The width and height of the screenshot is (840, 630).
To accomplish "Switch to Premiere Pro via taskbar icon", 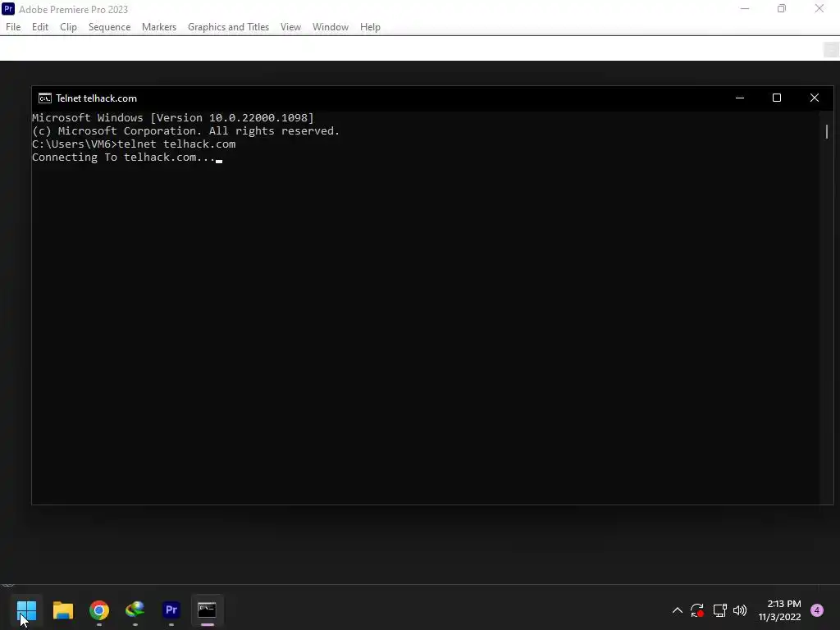I will pos(171,610).
